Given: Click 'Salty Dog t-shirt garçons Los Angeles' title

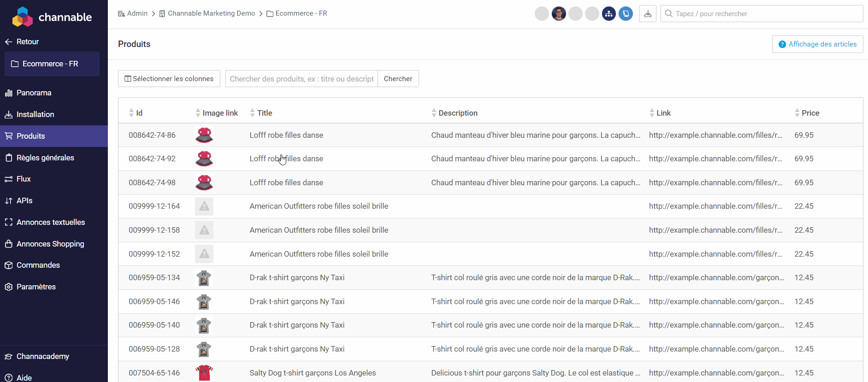Looking at the screenshot, I should click(x=313, y=373).
